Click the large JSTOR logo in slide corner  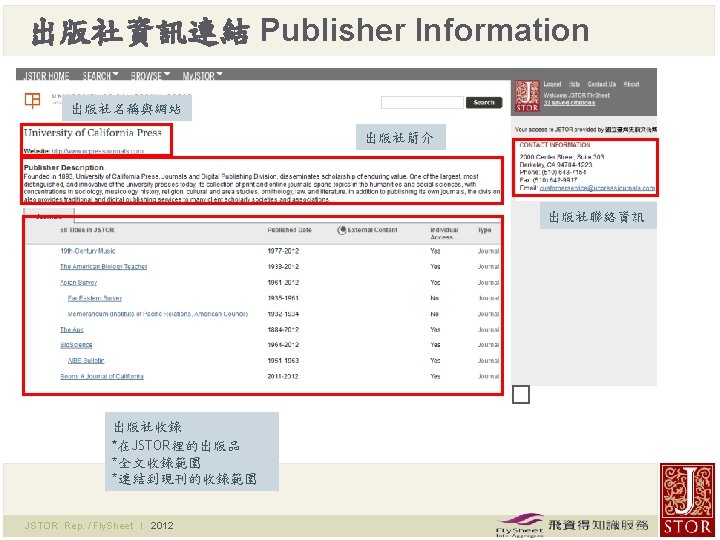[687, 499]
